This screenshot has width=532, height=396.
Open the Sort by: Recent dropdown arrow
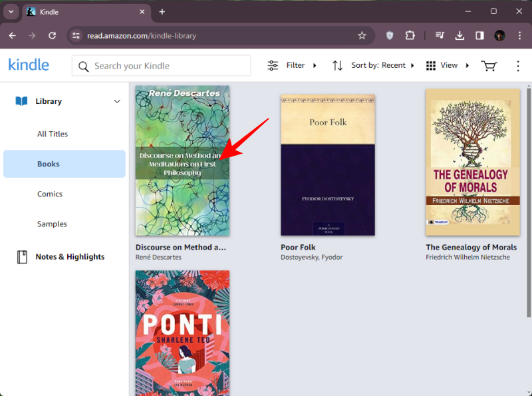pos(412,65)
